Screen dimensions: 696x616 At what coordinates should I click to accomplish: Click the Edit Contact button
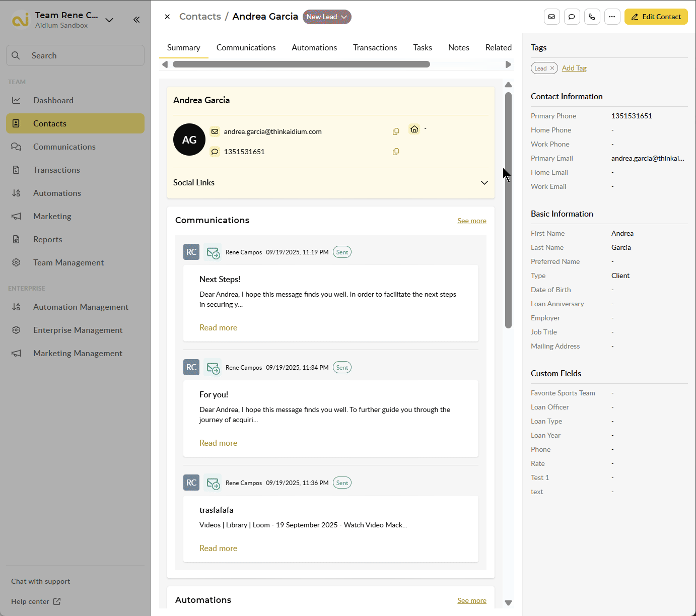point(656,17)
